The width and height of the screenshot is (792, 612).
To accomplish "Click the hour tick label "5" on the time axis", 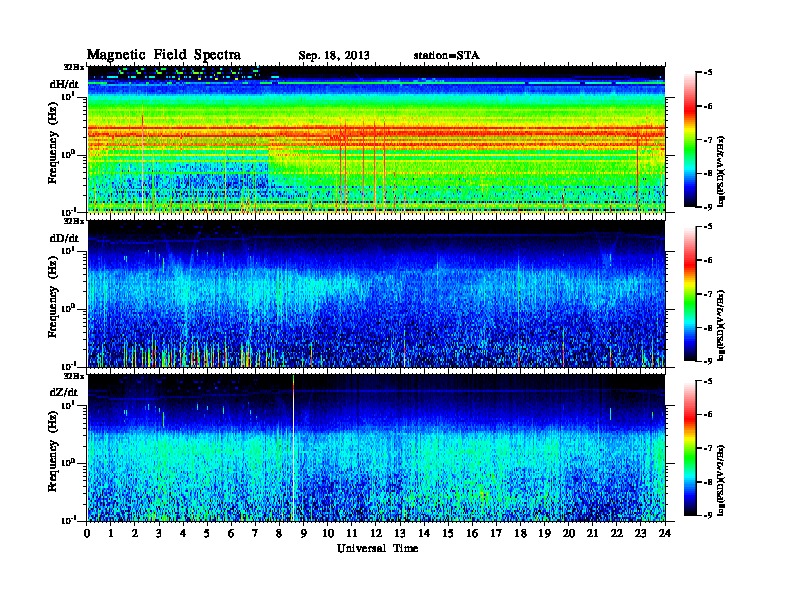I will (207, 533).
